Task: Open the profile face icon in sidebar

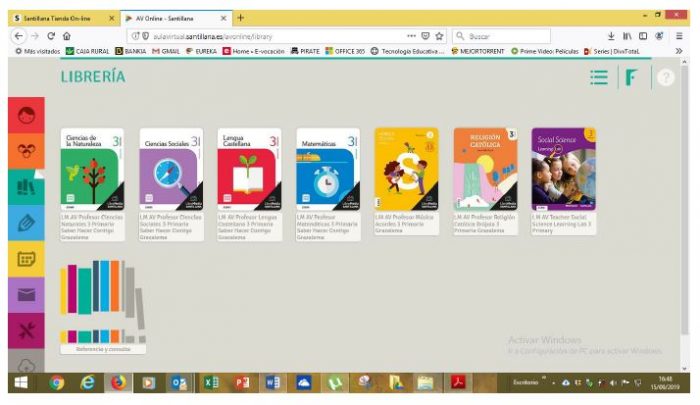Action: pyautogui.click(x=26, y=115)
